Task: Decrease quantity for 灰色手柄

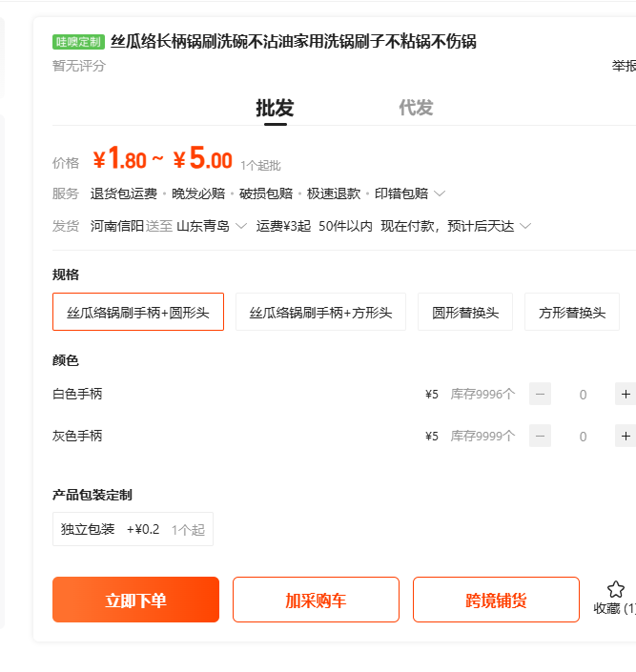Action: 541,436
